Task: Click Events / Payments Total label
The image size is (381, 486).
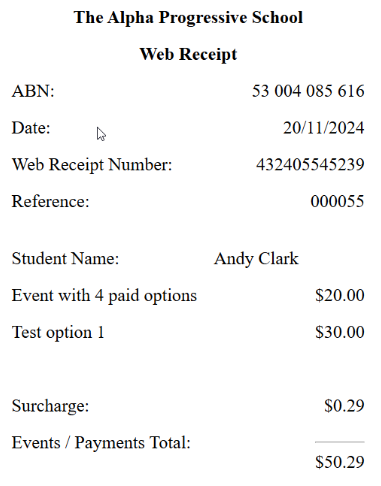Action: (x=101, y=443)
